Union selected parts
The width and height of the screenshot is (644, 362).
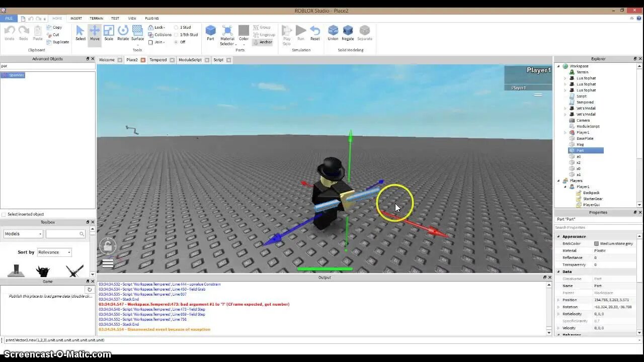tap(333, 33)
